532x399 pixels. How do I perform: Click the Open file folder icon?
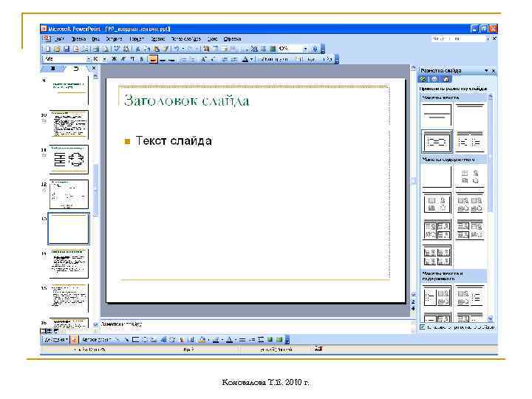click(x=57, y=49)
